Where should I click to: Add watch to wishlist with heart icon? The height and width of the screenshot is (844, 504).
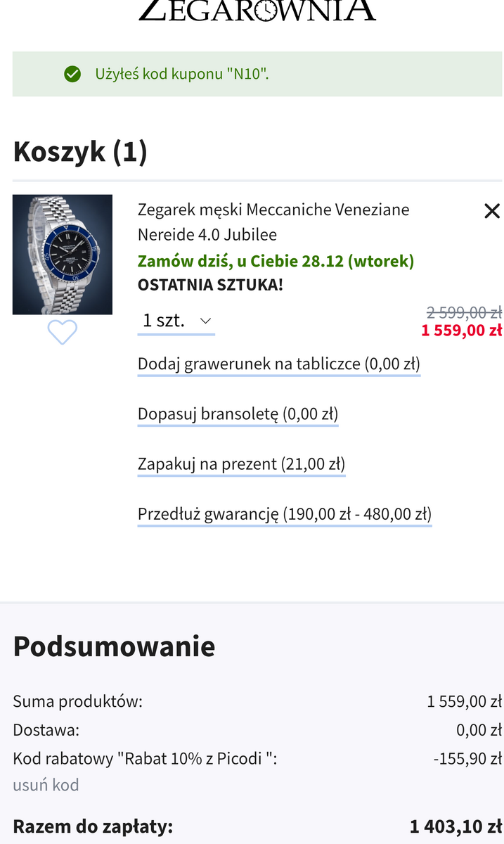62,332
